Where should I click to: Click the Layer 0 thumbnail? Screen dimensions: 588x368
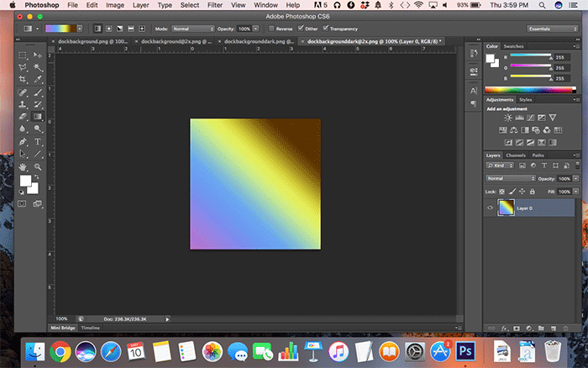pyautogui.click(x=506, y=208)
